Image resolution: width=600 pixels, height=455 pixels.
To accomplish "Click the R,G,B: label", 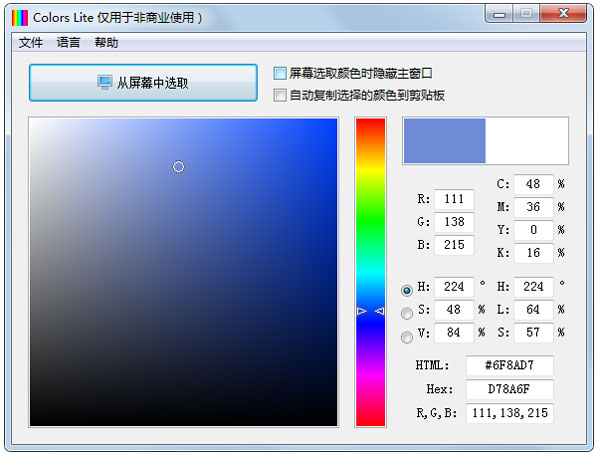I will (437, 413).
